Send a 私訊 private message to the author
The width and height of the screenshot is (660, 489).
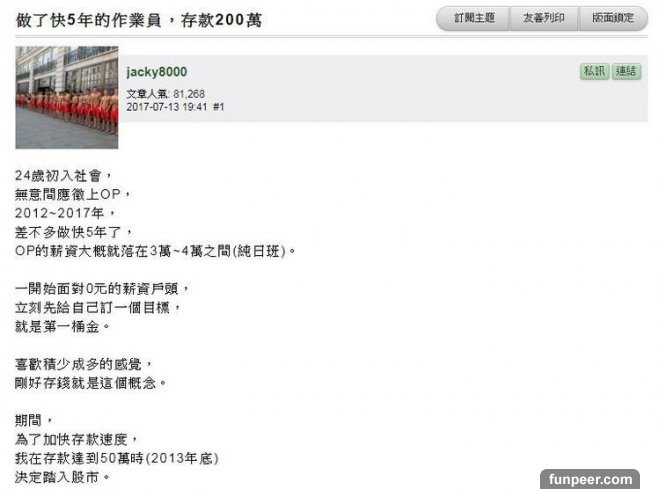594,71
